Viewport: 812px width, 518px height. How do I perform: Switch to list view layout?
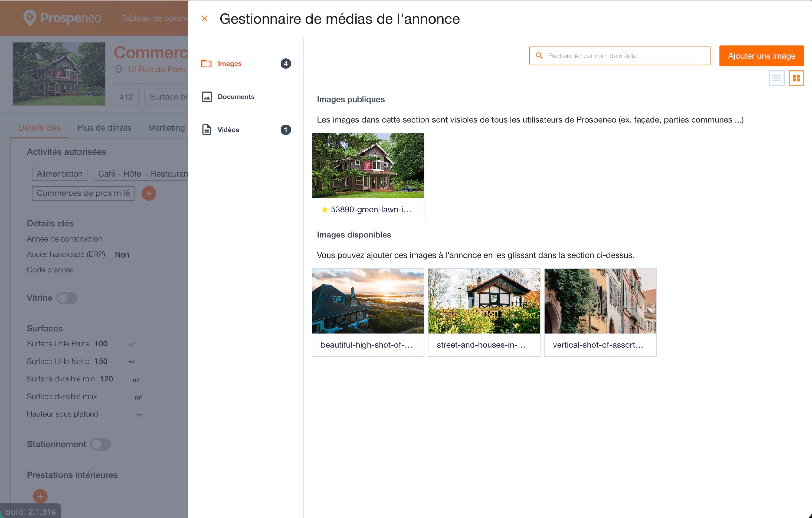pyautogui.click(x=777, y=78)
